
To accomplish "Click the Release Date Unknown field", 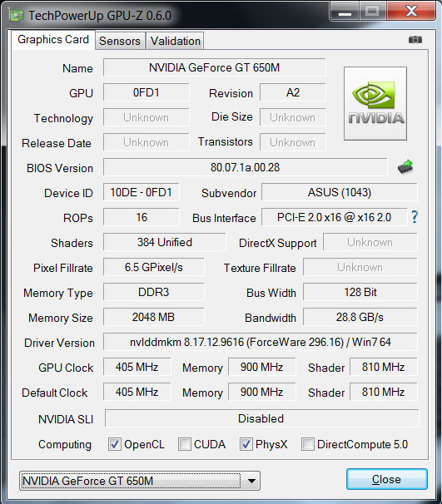I will (146, 142).
